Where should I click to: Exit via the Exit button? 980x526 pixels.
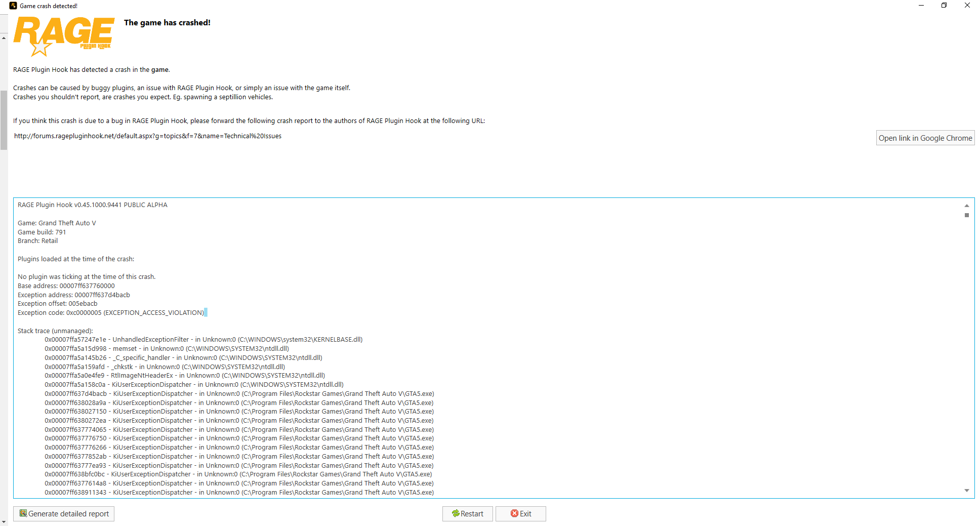[x=520, y=514]
